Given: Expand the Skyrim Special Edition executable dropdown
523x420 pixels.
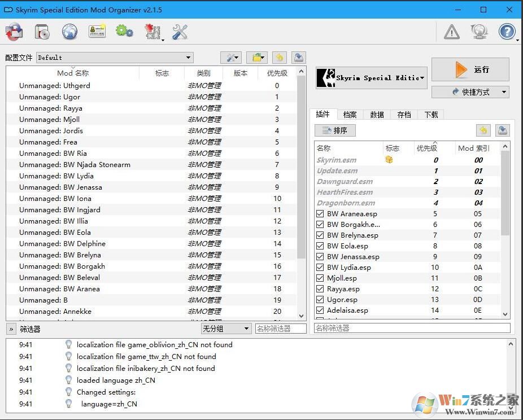Looking at the screenshot, I should (372, 78).
